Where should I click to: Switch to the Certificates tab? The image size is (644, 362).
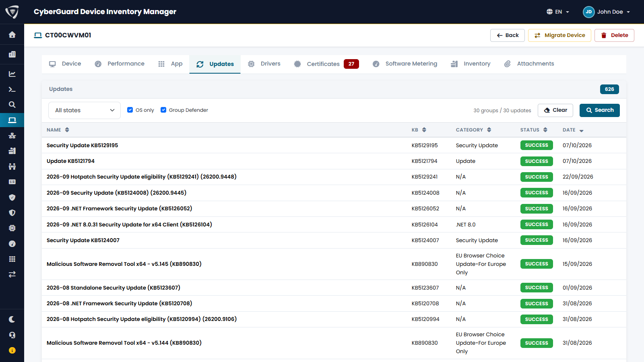coord(326,64)
